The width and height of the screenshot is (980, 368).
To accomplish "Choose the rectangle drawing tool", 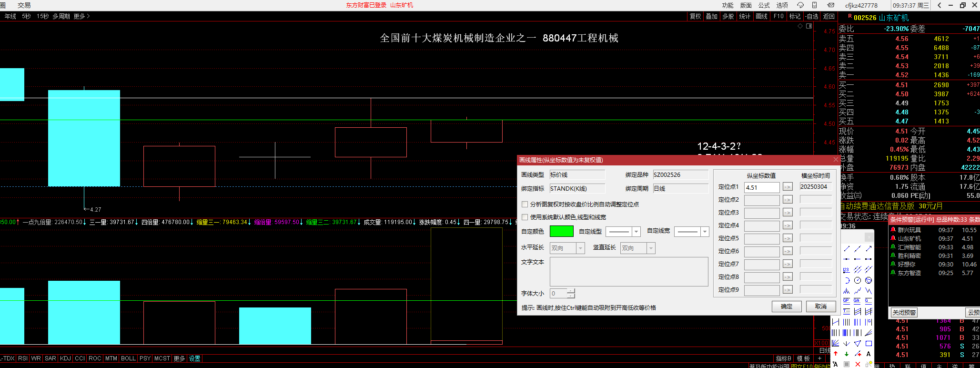I will 869,343.
